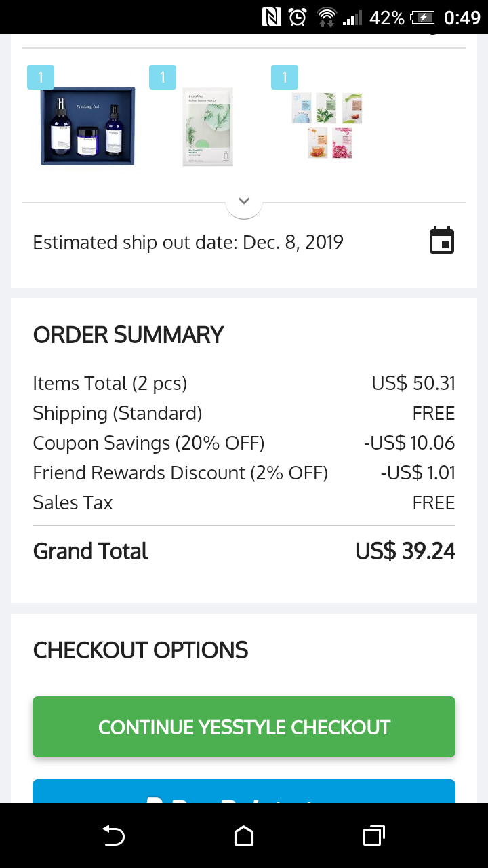The width and height of the screenshot is (488, 868).
Task: Open the assorted five-mask set thumbnail
Action: point(328,126)
